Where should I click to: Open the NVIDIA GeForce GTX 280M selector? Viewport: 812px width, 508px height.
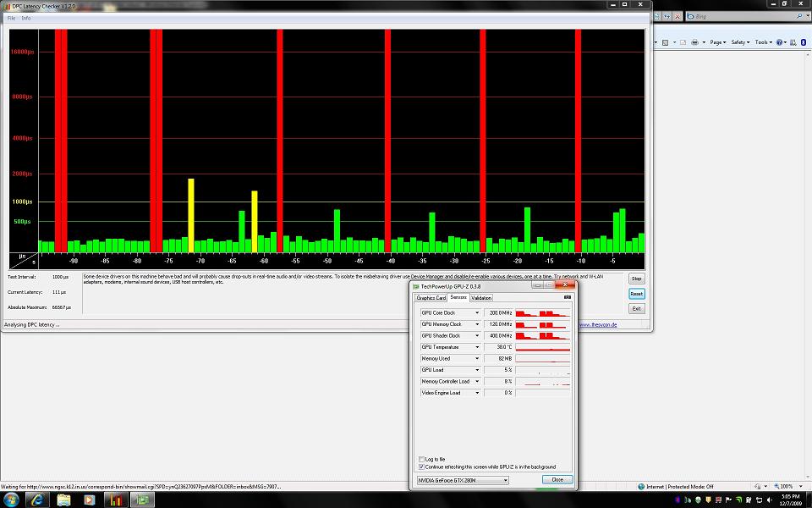tap(463, 480)
